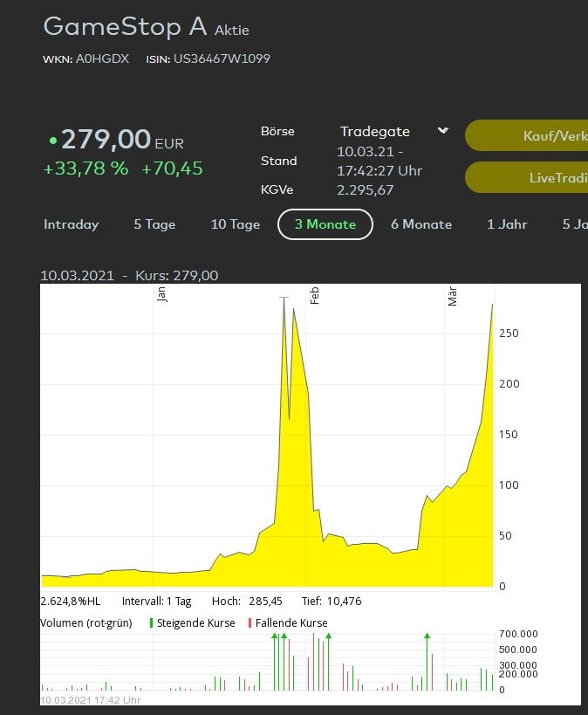Click the Feb month label on the chart

pos(315,295)
